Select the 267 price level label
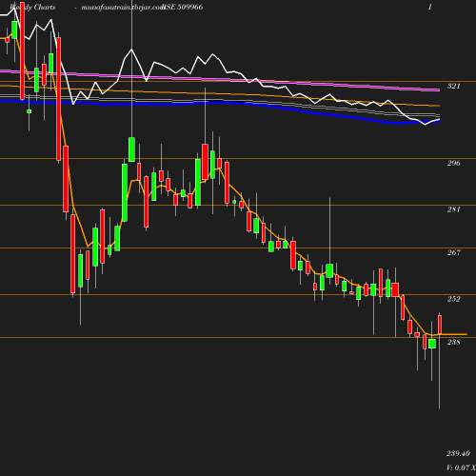The width and height of the screenshot is (476, 476). click(453, 252)
